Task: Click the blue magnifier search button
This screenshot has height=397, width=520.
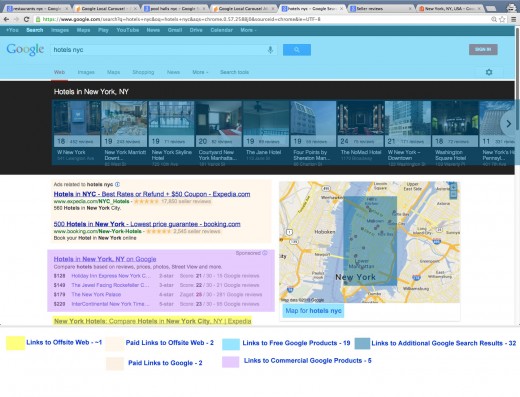Action: [x=297, y=50]
